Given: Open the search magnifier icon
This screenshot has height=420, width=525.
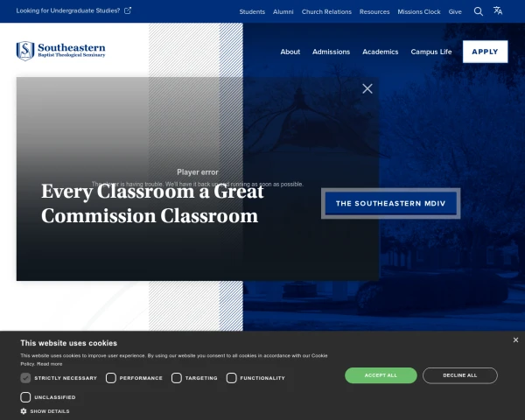Looking at the screenshot, I should (478, 11).
